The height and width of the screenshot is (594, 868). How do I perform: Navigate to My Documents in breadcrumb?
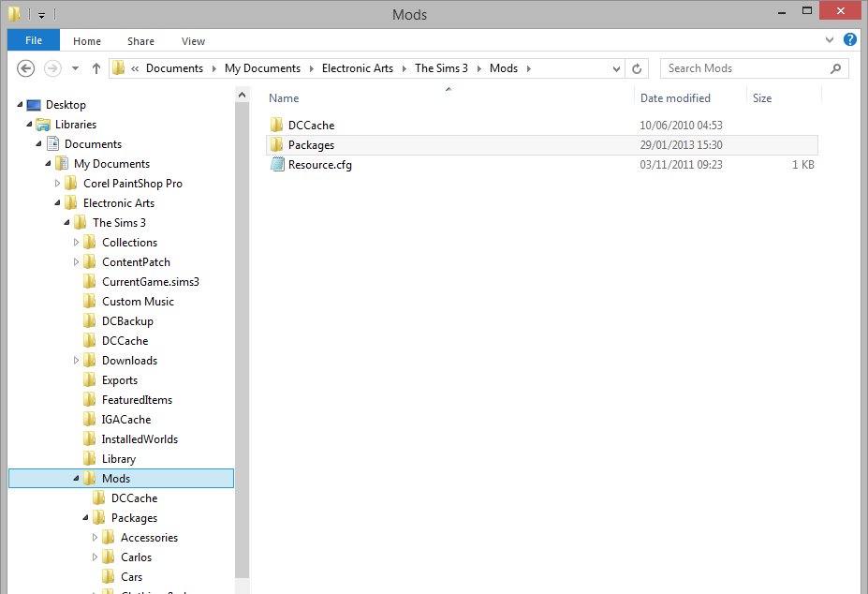(262, 68)
